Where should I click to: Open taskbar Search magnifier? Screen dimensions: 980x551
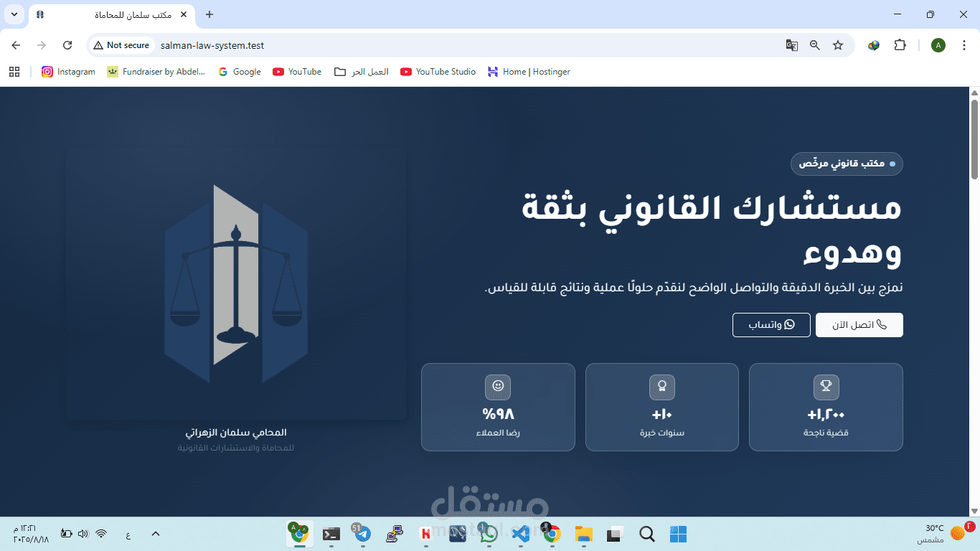click(x=646, y=534)
